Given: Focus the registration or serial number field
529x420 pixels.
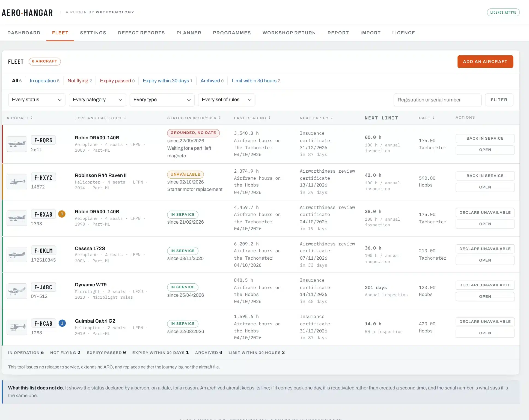Looking at the screenshot, I should [437, 100].
